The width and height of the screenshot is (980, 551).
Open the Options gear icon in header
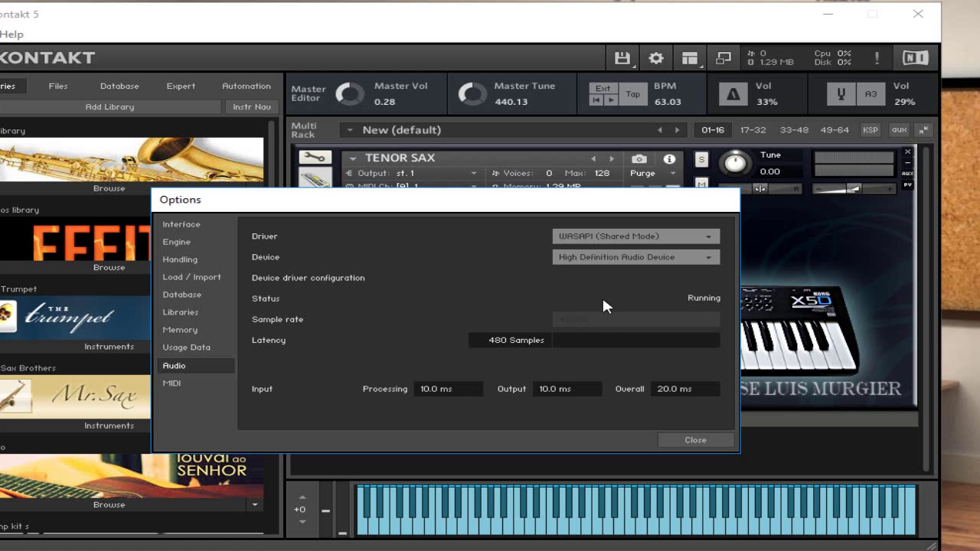pos(656,58)
